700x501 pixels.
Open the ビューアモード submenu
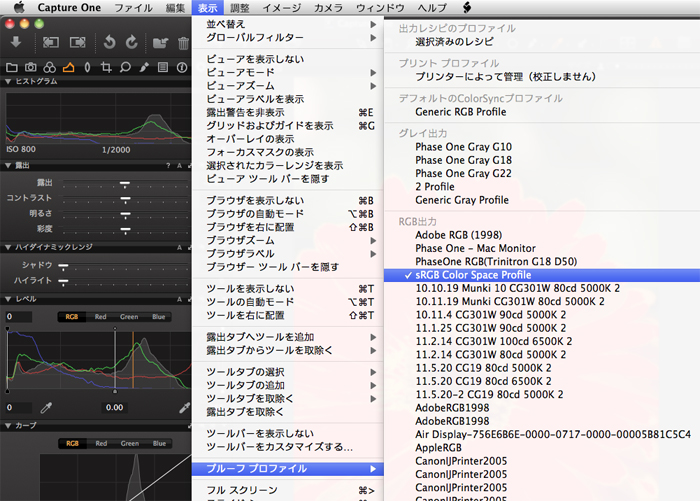pyautogui.click(x=288, y=72)
